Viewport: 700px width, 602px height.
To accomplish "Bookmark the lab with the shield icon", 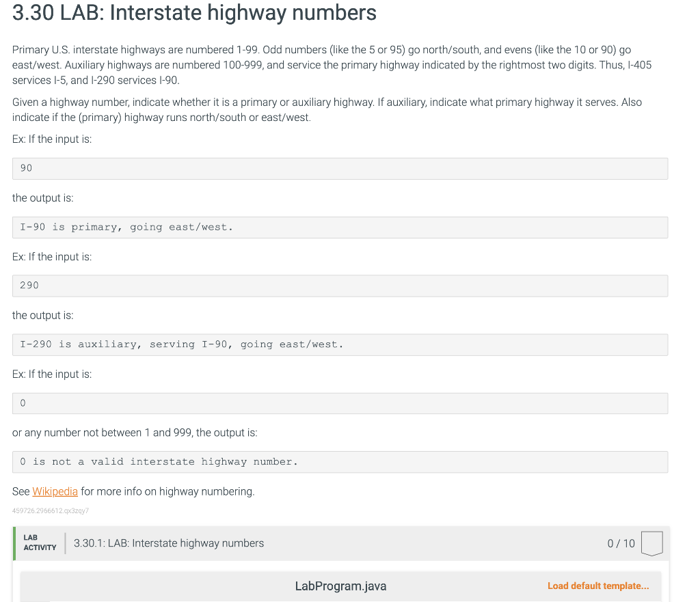I will click(x=651, y=543).
